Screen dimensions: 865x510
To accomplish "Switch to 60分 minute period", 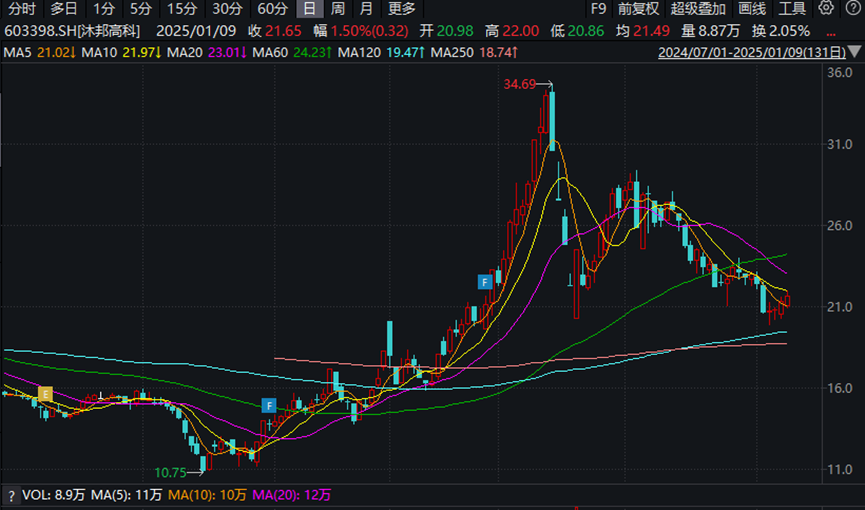I will coord(273,8).
